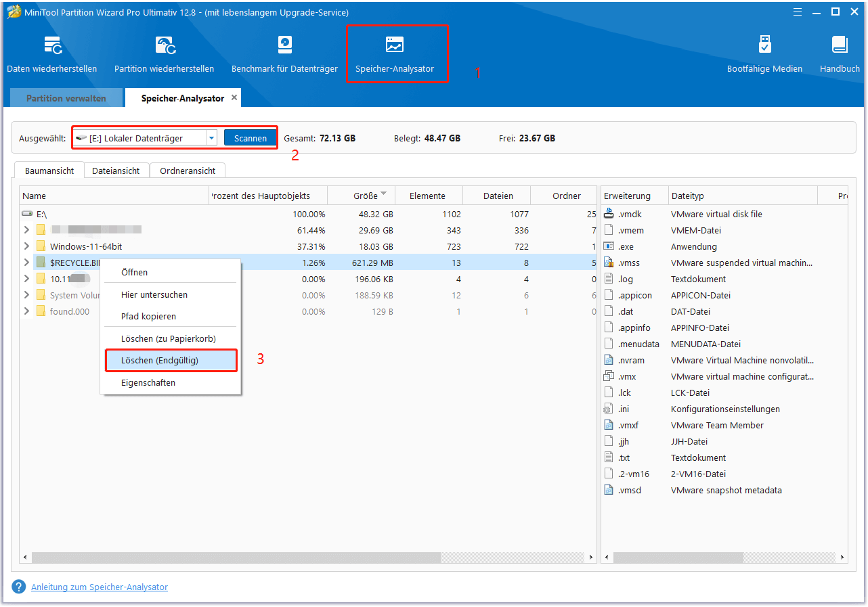Screen dimensions: 868x607
Task: Click the 18.03 GB size value
Action: pyautogui.click(x=375, y=246)
